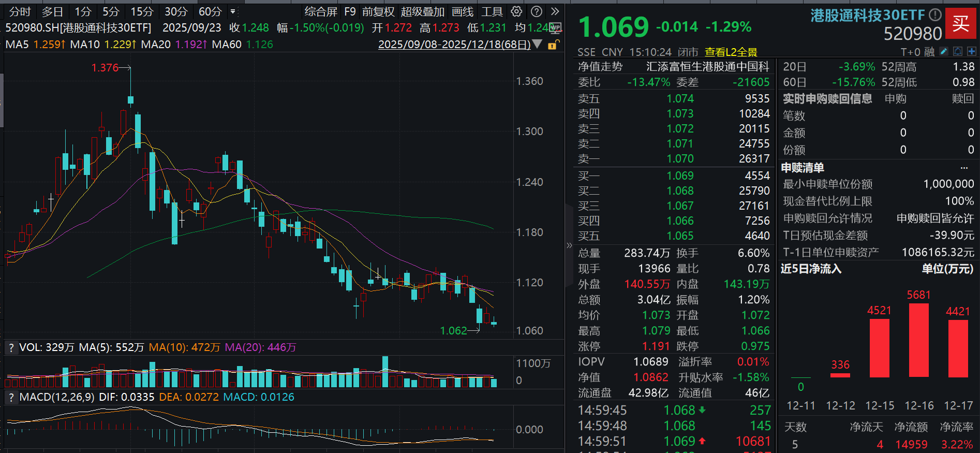Open the date range dropdown triangle
This screenshot has width=980, height=453.
pyautogui.click(x=538, y=45)
